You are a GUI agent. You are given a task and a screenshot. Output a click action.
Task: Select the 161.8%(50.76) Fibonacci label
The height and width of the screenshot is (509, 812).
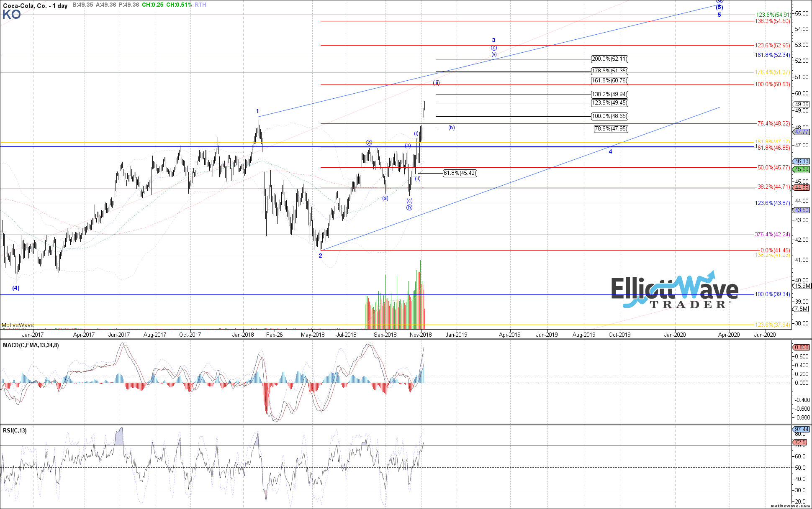coord(609,81)
